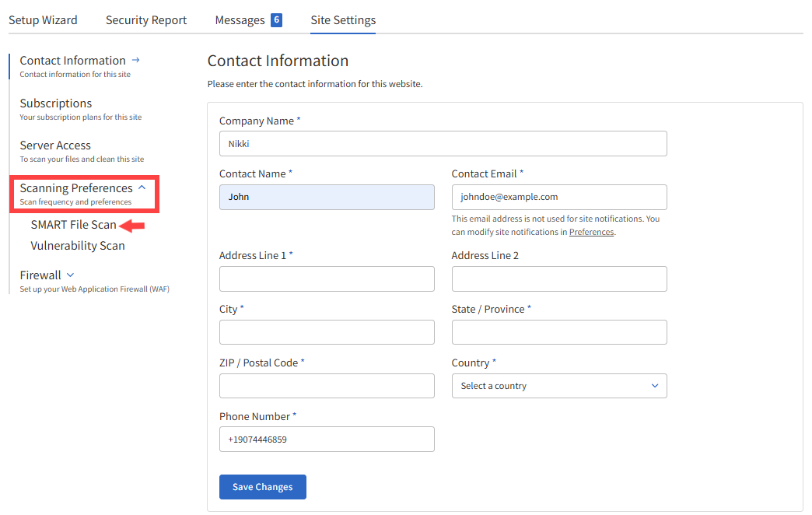
Task: Click the arrow next to Contact Information
Action: click(136, 60)
